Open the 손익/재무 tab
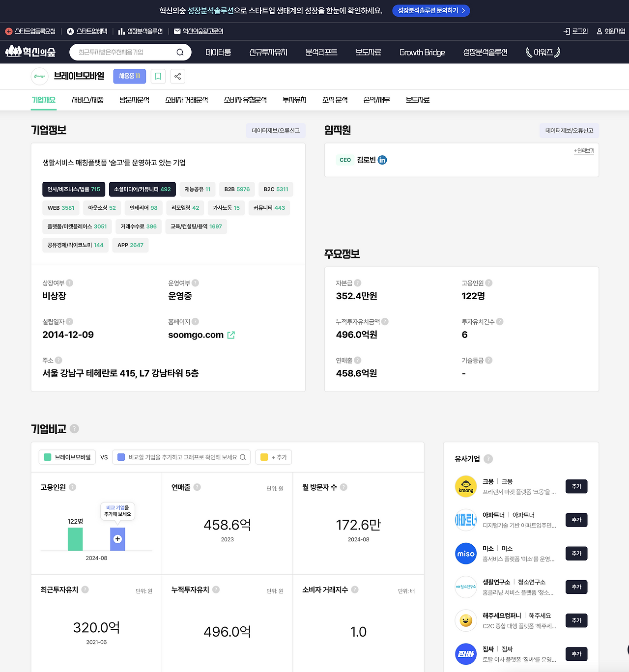The height and width of the screenshot is (672, 629). pyautogui.click(x=376, y=100)
